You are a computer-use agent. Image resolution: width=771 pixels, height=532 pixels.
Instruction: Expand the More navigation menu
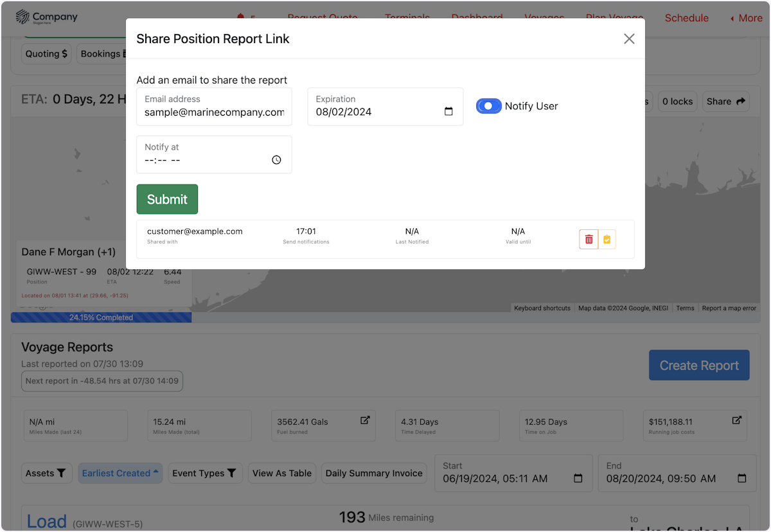pos(745,18)
